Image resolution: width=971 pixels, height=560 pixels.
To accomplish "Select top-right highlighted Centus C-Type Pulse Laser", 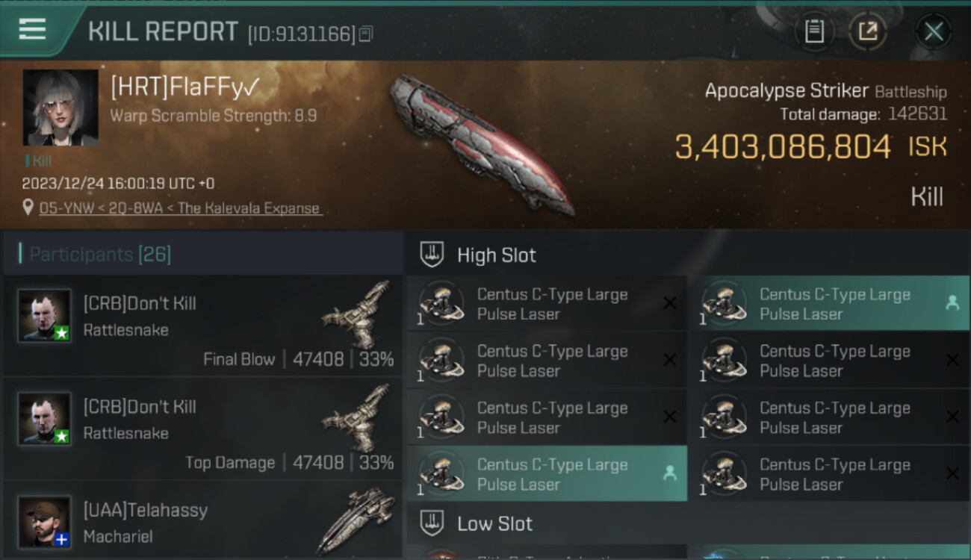I will (834, 304).
